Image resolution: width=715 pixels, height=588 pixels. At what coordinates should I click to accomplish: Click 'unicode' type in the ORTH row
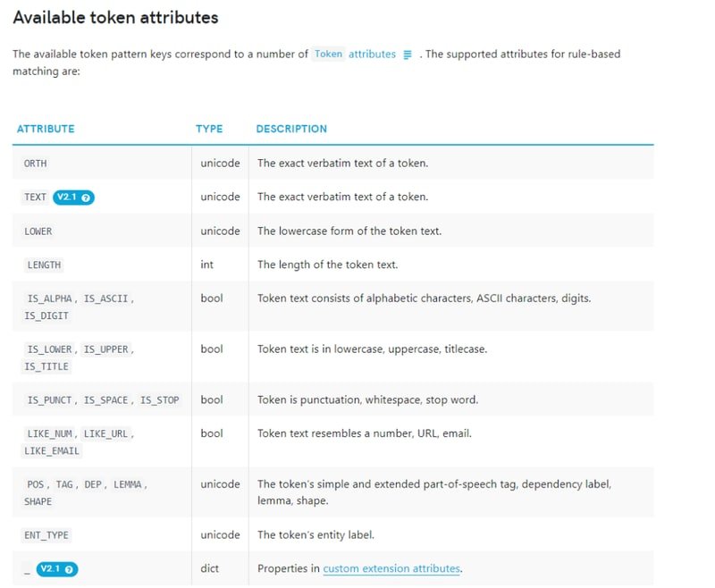(x=220, y=164)
